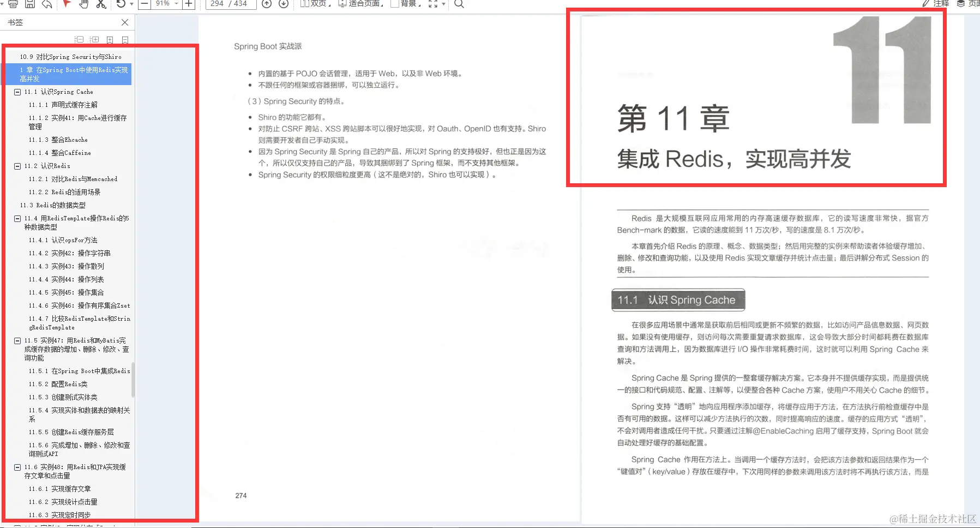
Task: Select the scissors snapshot tool
Action: click(x=101, y=4)
